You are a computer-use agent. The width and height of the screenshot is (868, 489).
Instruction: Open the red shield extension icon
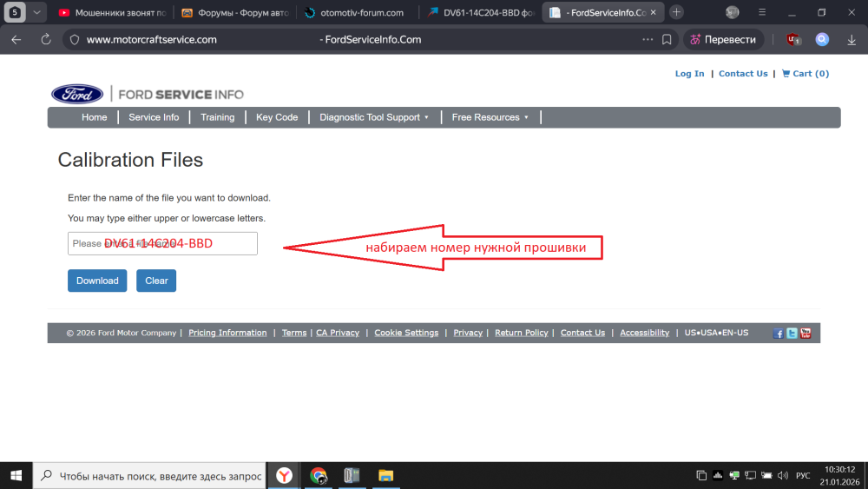[793, 39]
